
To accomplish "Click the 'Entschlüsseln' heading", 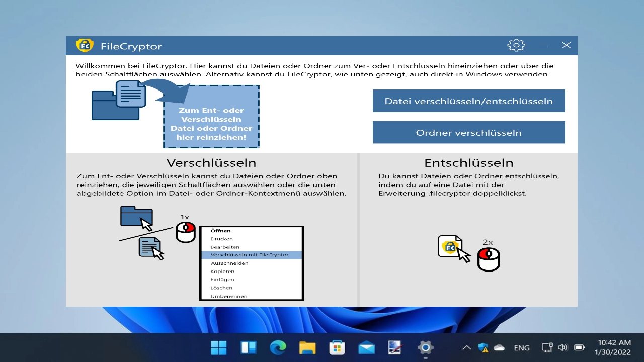I will [469, 163].
